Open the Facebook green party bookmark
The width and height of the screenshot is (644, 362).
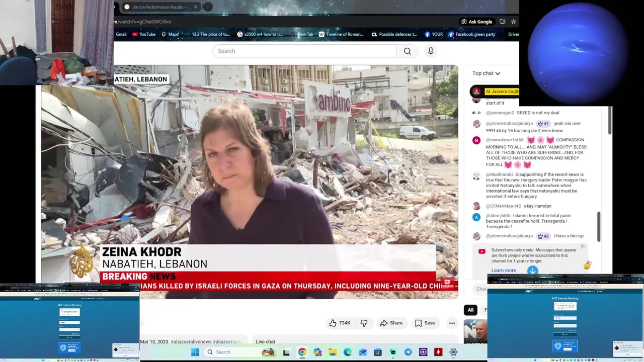click(x=472, y=34)
